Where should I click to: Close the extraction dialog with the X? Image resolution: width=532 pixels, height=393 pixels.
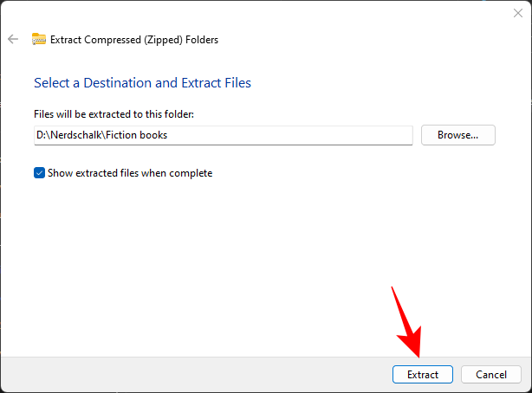tap(517, 13)
